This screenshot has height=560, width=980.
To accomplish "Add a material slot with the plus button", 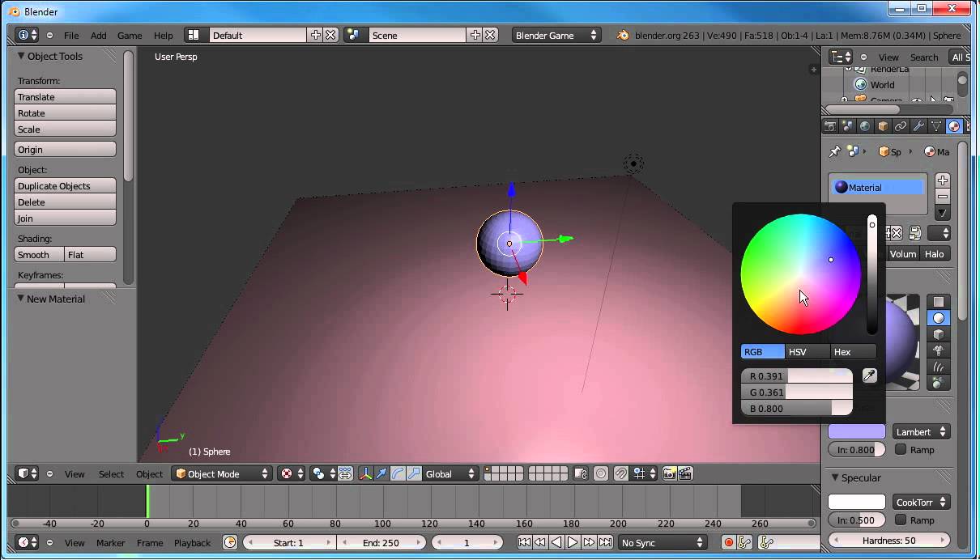I will (943, 180).
